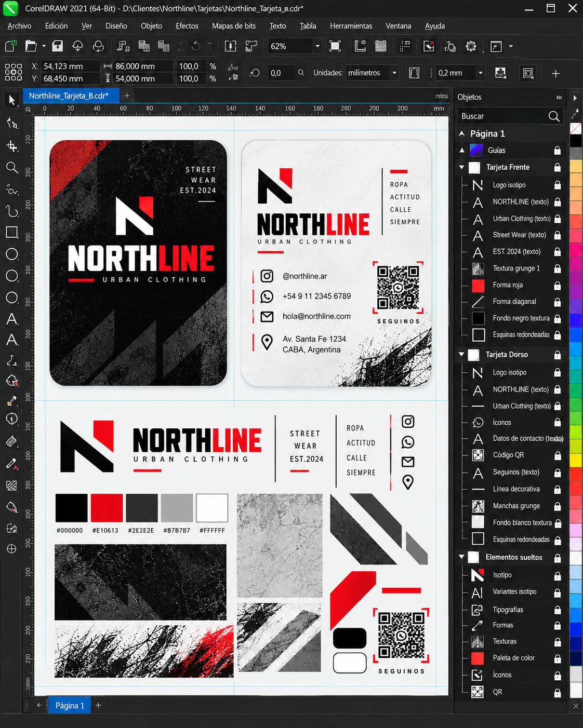The image size is (583, 728).
Task: Select the Zoom magnifier tool
Action: [11, 167]
